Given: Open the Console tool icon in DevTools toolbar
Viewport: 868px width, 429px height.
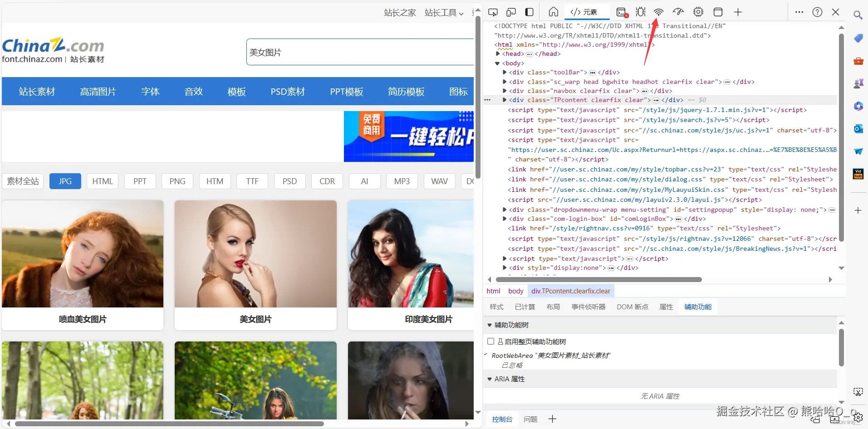Looking at the screenshot, I should (x=622, y=12).
